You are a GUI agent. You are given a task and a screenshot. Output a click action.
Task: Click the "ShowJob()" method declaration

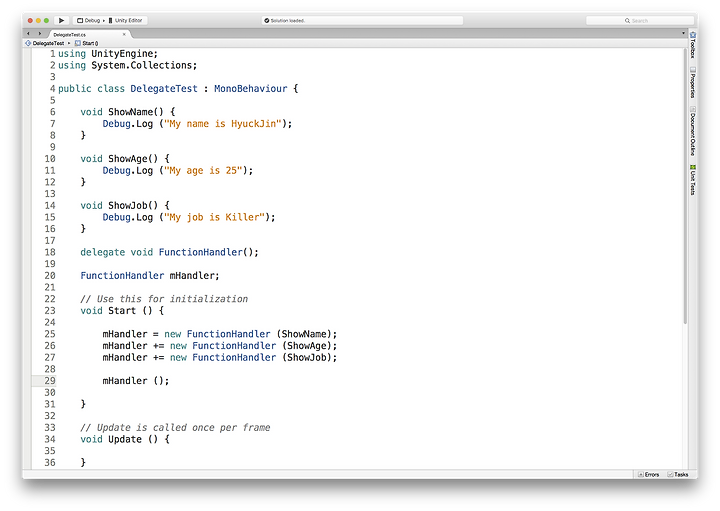tap(133, 206)
